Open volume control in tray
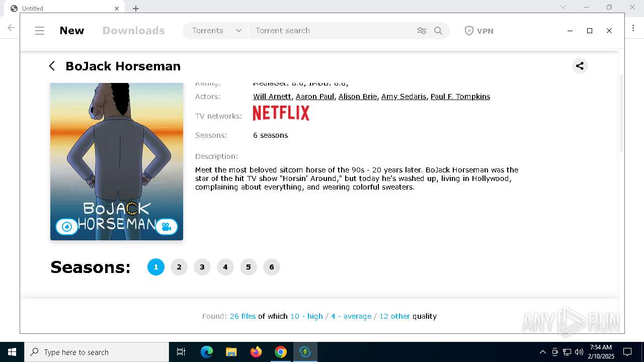Image resolution: width=644 pixels, height=362 pixels. point(579,352)
